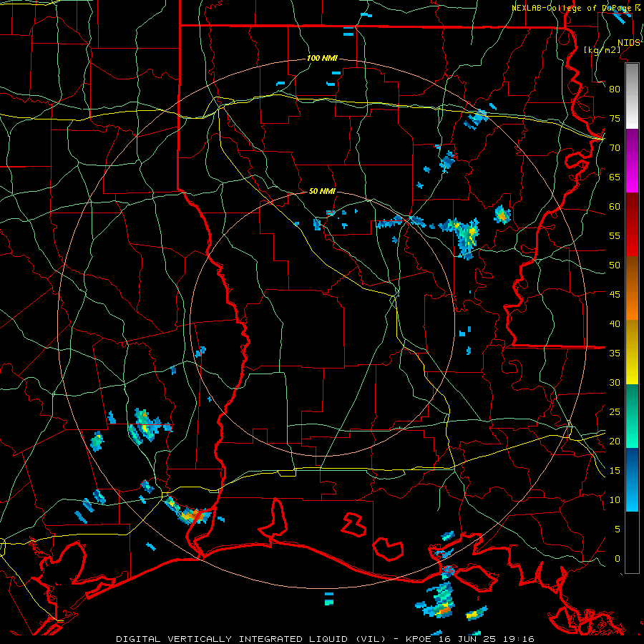
Task: Click the scale tick value 40
Action: pos(615,324)
